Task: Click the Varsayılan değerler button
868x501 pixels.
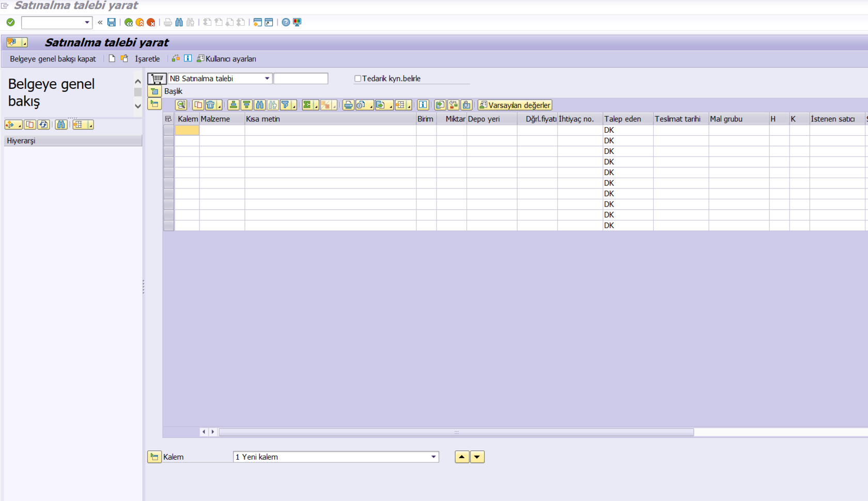Action: 515,105
